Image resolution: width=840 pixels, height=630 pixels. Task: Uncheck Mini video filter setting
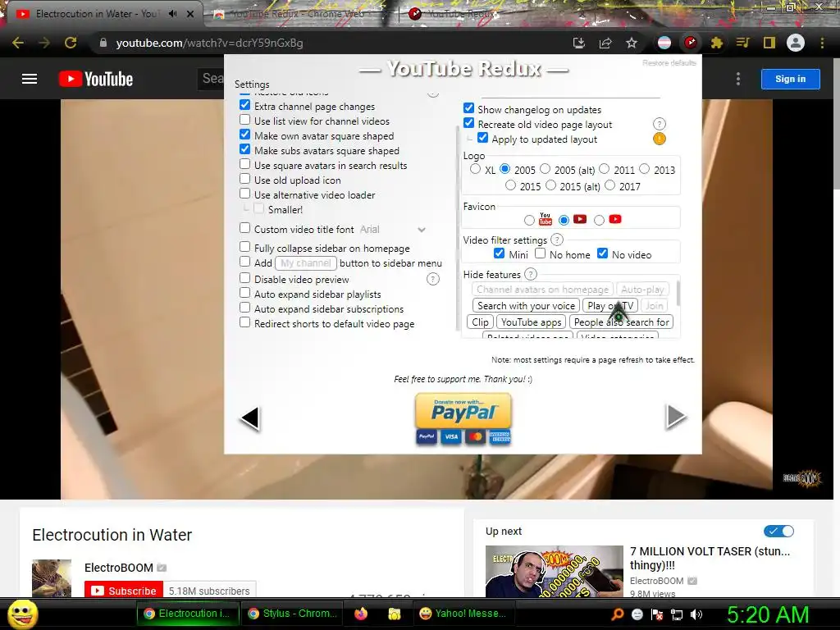[499, 253]
